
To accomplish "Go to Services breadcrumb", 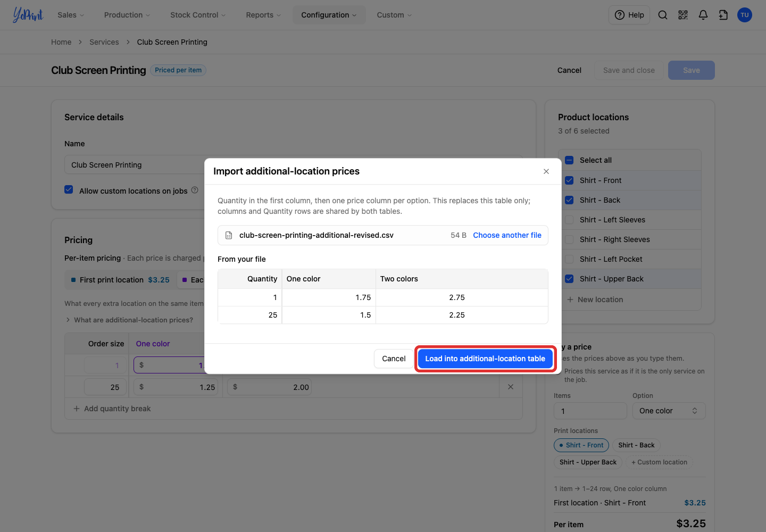I will pos(104,42).
